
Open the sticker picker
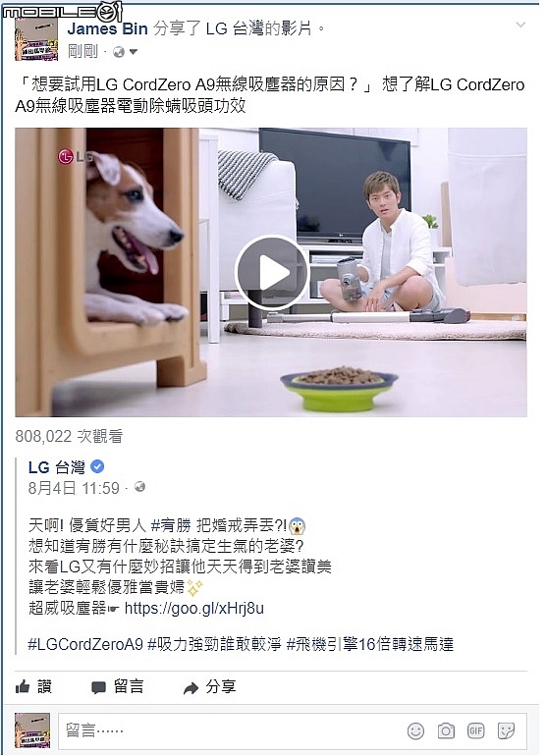pos(506,730)
